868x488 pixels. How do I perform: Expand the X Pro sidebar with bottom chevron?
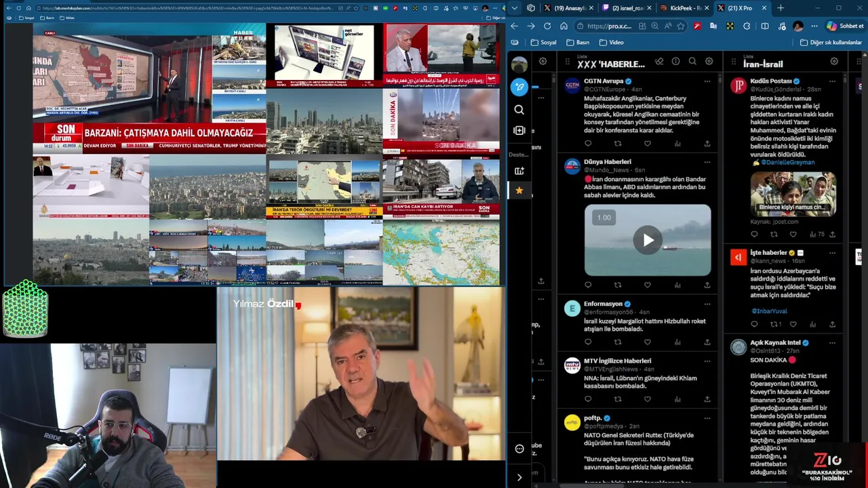[x=519, y=477]
